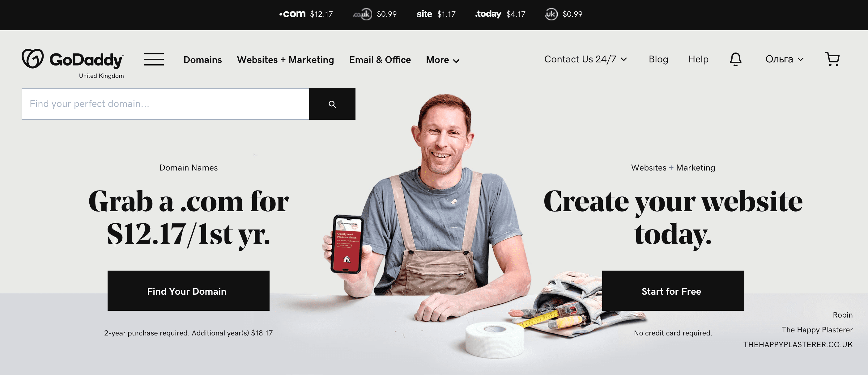Open Email & Office menu item
868x375 pixels.
[380, 60]
